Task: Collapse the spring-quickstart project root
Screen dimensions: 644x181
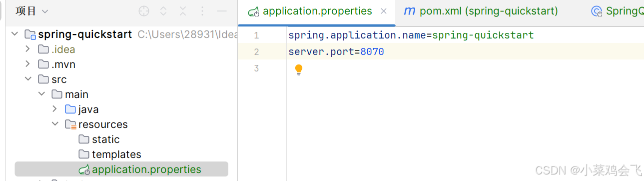Action: point(15,34)
